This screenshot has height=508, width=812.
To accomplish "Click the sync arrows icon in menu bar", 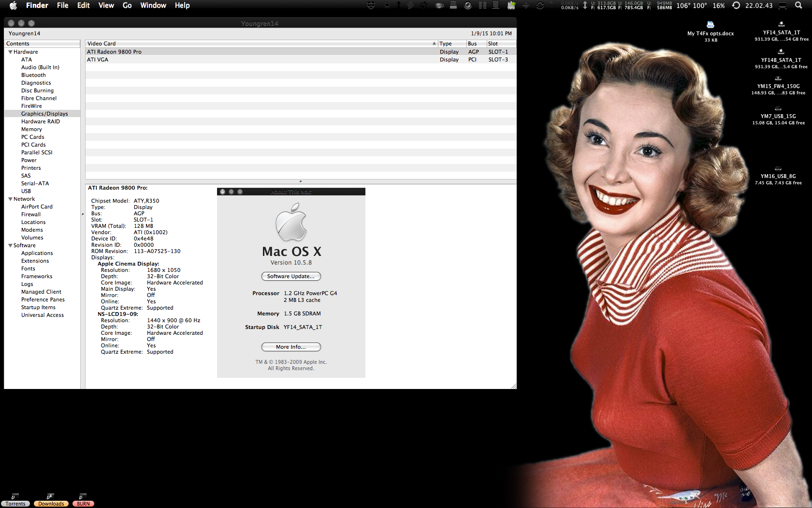I will click(x=540, y=5).
